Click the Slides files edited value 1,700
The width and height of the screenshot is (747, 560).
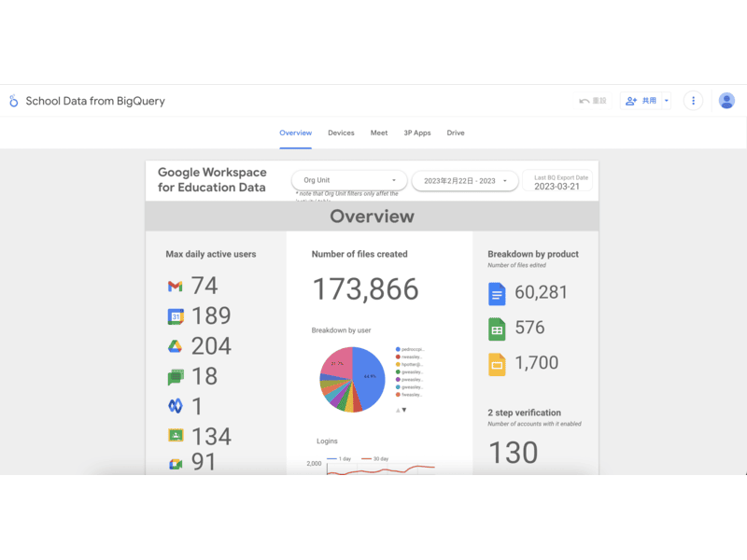536,363
